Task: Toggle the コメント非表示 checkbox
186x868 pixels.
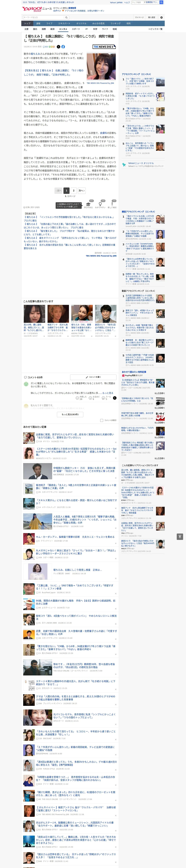Action: tap(102, 420)
